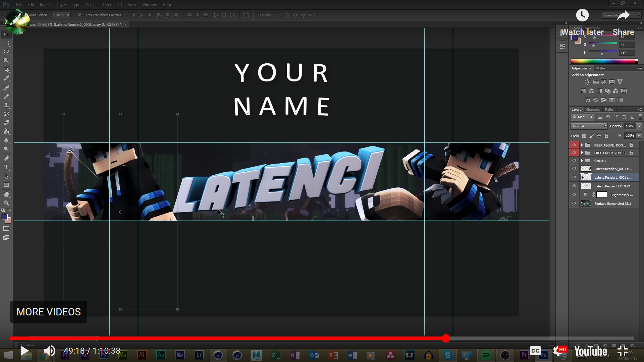Add a Levels adjustment
The image size is (644, 362).
point(596,82)
